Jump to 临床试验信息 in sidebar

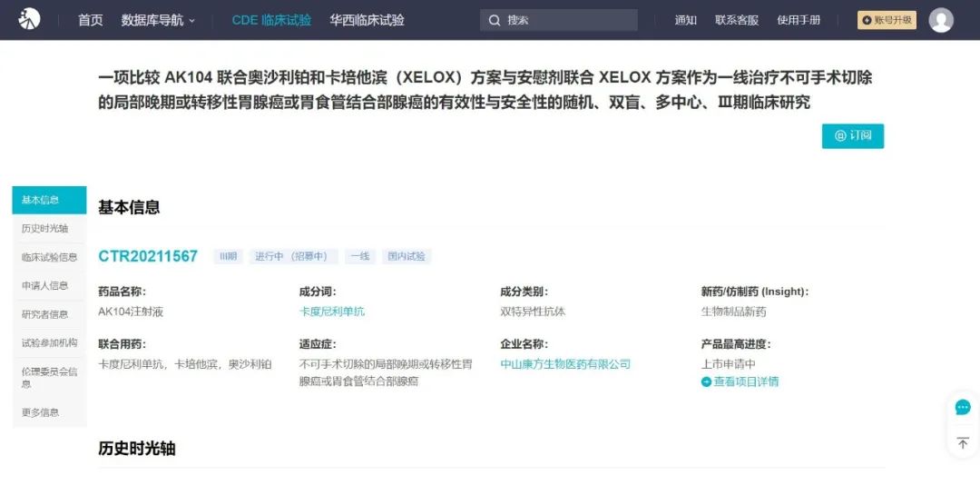coord(49,257)
